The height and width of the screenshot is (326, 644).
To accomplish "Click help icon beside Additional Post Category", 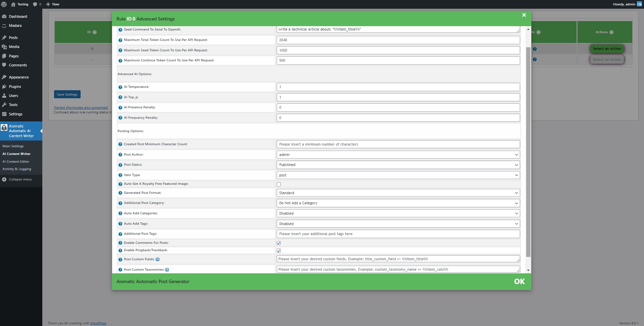I will 120,203.
